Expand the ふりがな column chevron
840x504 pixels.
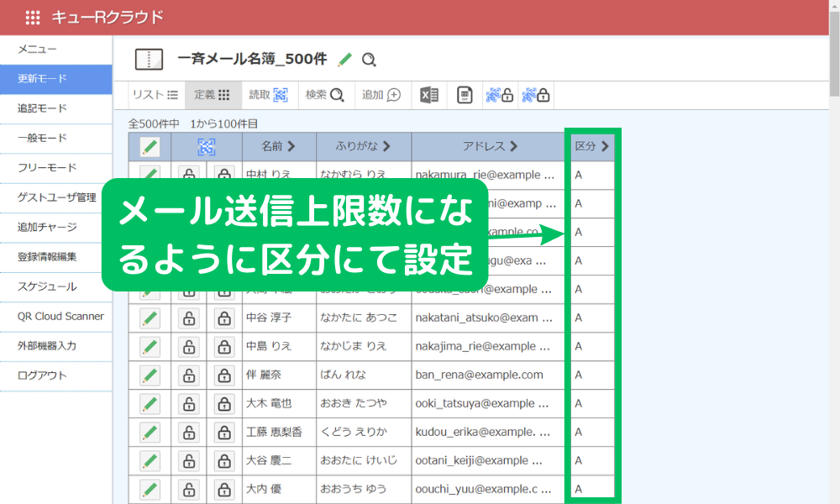coord(386,146)
